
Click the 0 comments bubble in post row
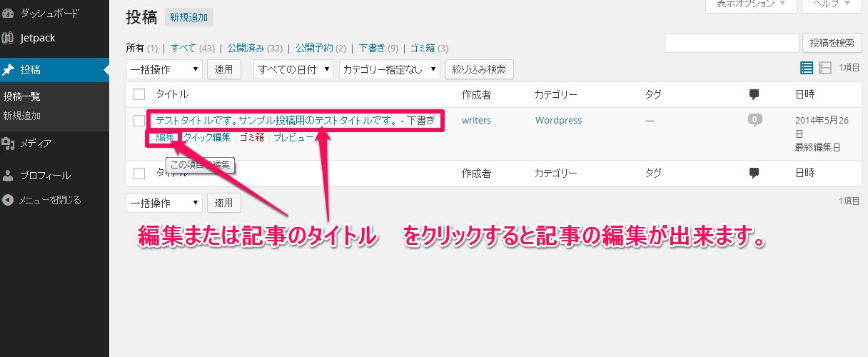(755, 121)
